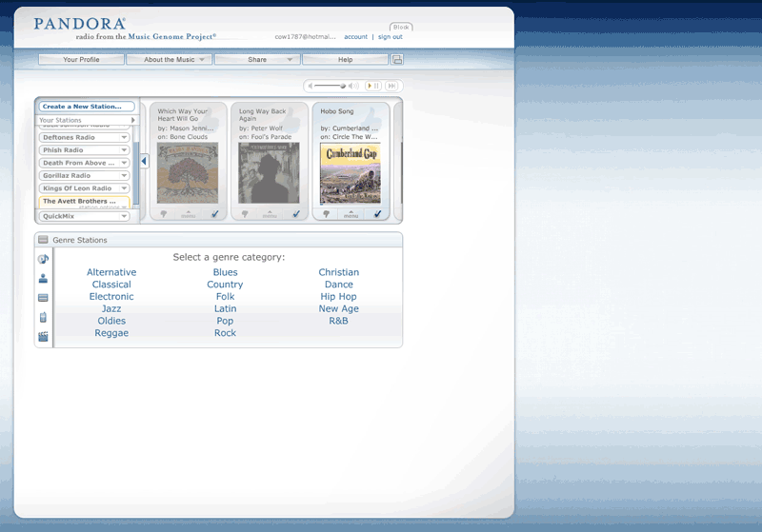The width and height of the screenshot is (762, 532).
Task: Open the mini player window icon
Action: (397, 59)
